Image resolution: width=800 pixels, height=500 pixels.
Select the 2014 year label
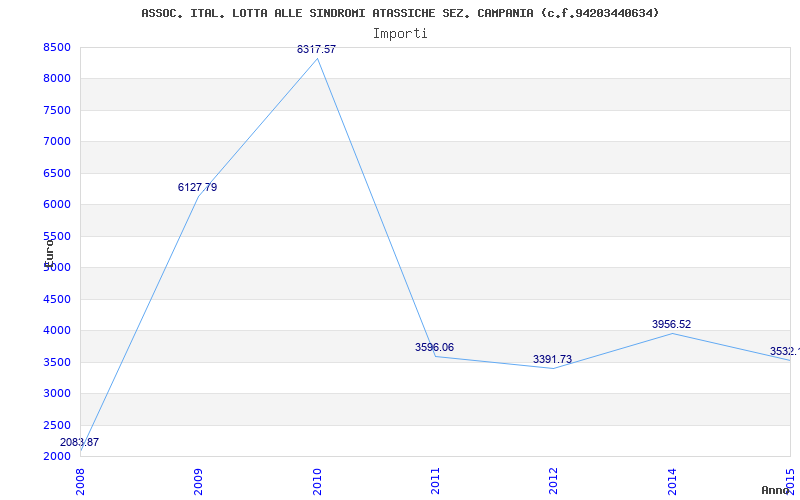(x=672, y=480)
